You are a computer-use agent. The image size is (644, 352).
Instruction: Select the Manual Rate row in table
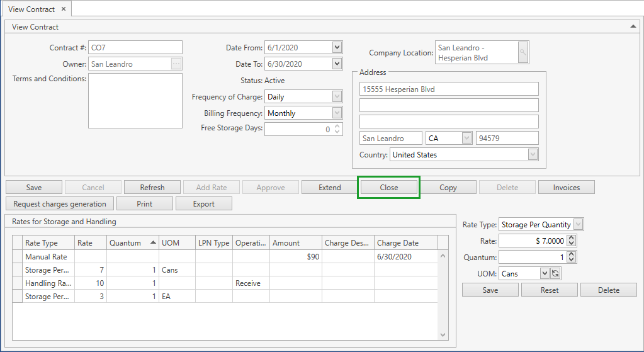pos(46,257)
